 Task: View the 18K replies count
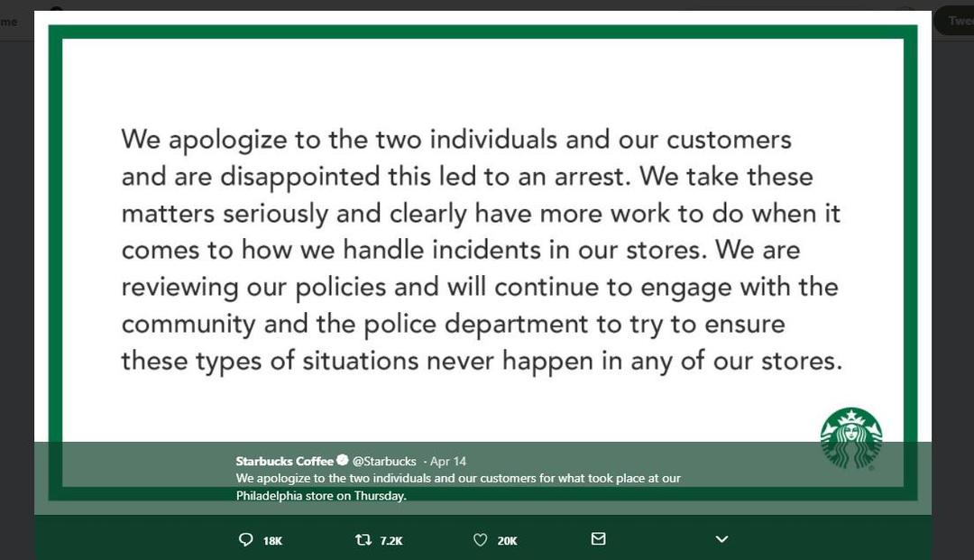(272, 541)
